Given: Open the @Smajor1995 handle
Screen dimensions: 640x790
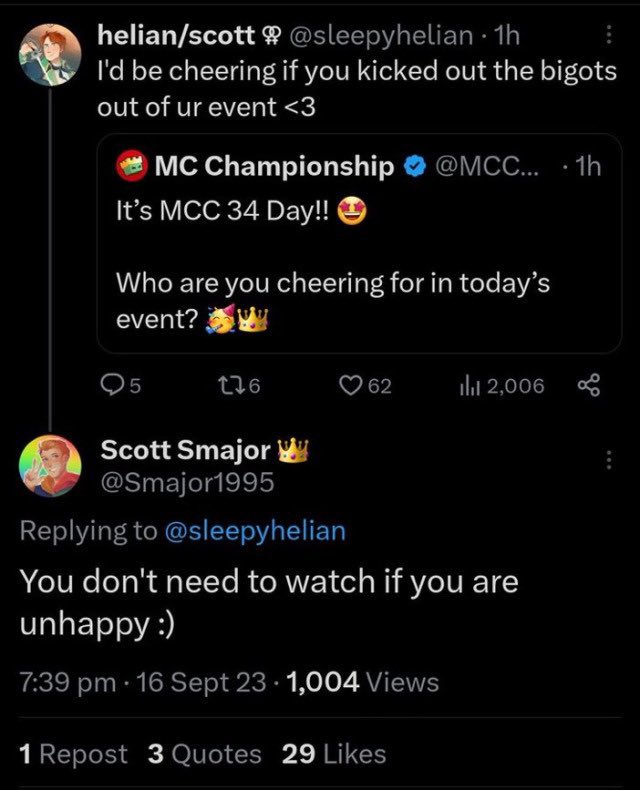Looking at the screenshot, I should (x=187, y=483).
